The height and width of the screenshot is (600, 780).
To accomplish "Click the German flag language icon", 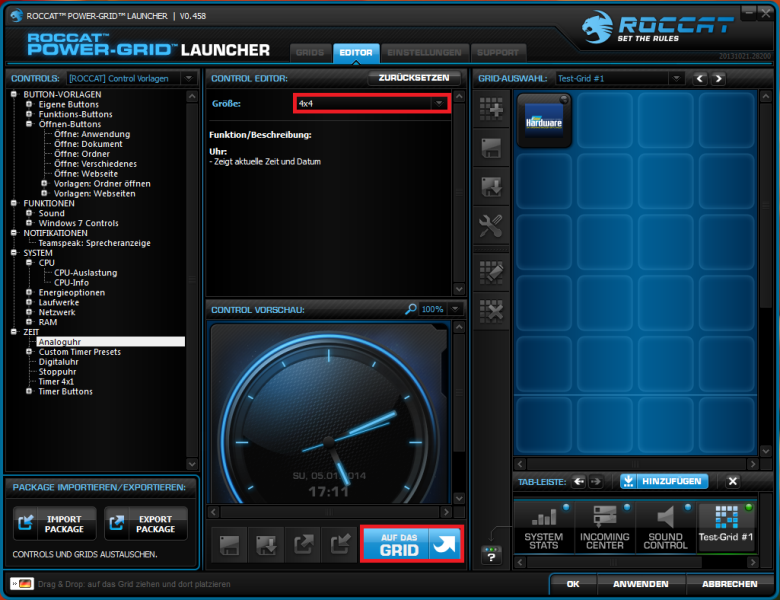I will pos(22,583).
